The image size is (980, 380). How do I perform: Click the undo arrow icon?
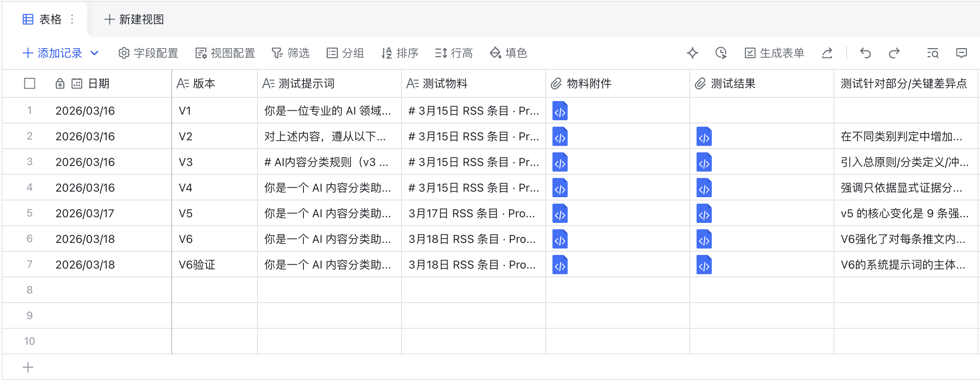865,53
